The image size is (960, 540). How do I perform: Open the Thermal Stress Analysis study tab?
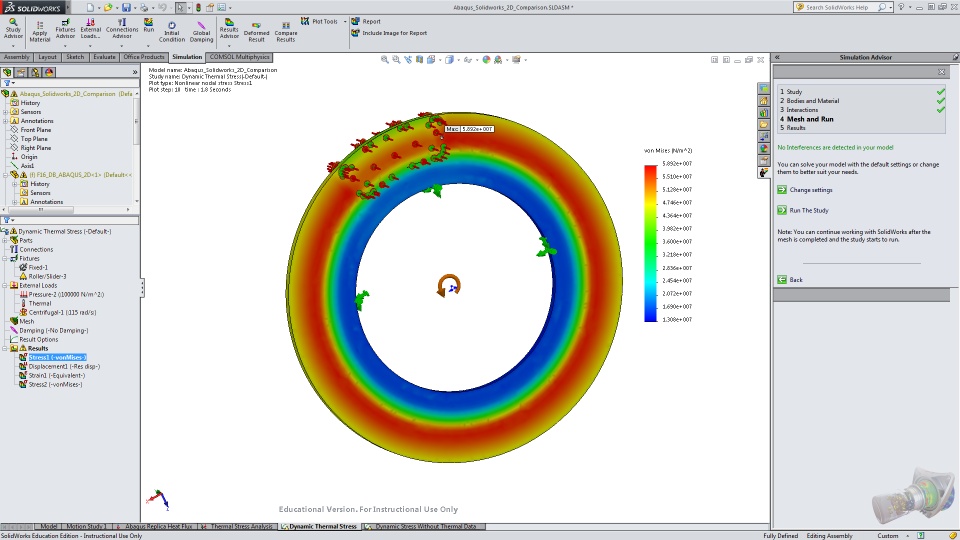tap(238, 527)
